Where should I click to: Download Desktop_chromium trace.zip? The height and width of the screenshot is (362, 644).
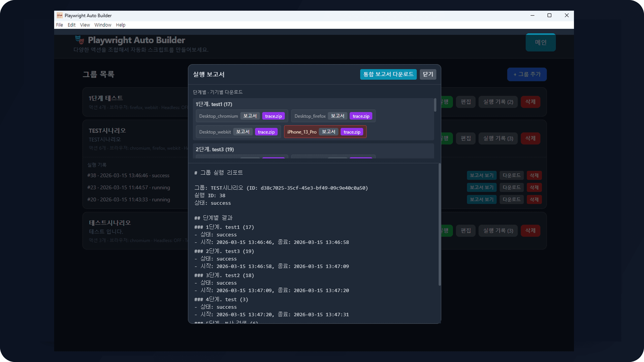(273, 116)
